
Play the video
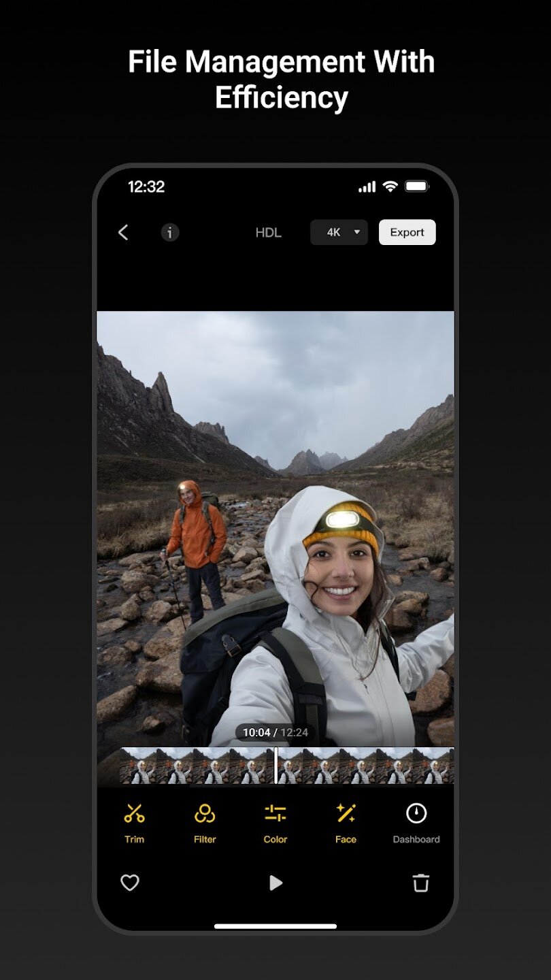(275, 883)
